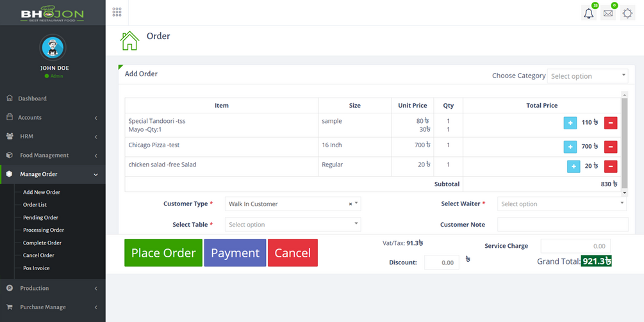Click the Customer Note input field
The height and width of the screenshot is (322, 644).
[x=563, y=224]
